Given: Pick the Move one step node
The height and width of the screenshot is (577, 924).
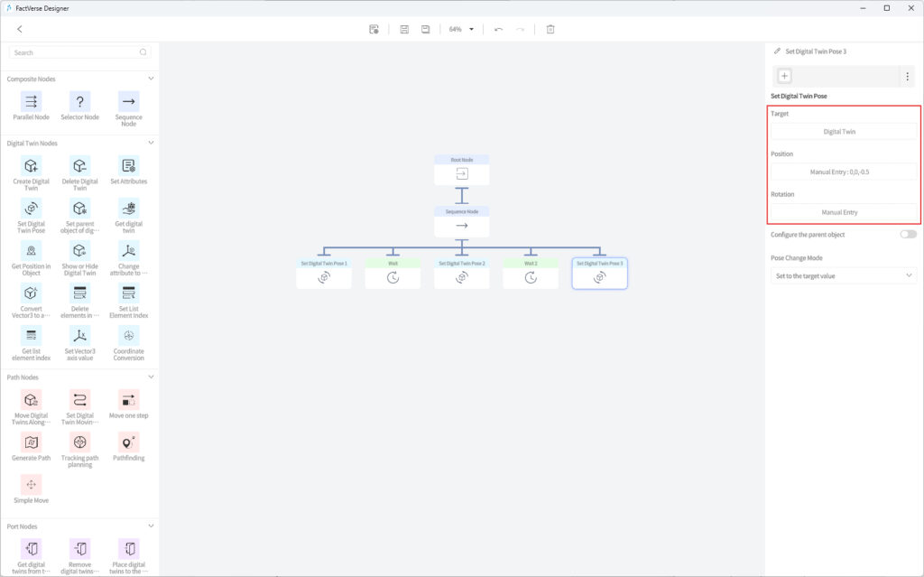Looking at the screenshot, I should click(x=128, y=400).
